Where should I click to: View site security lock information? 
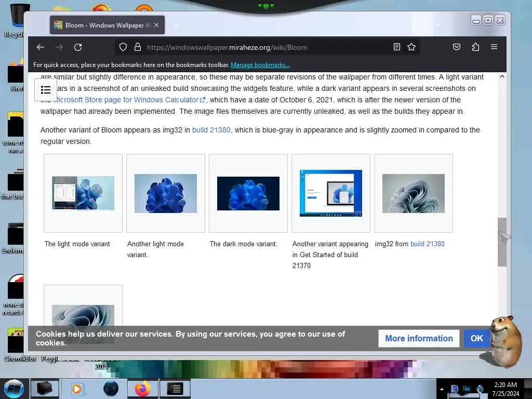pos(137,47)
